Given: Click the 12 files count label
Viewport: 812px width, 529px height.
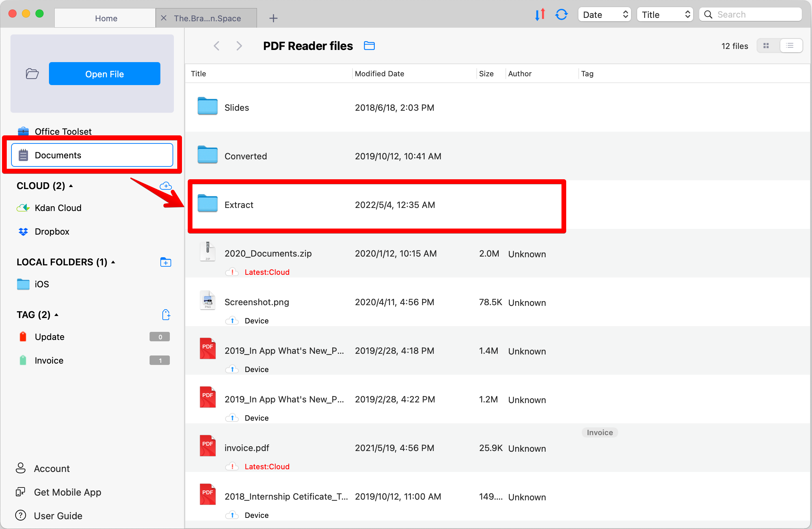Looking at the screenshot, I should pos(735,46).
